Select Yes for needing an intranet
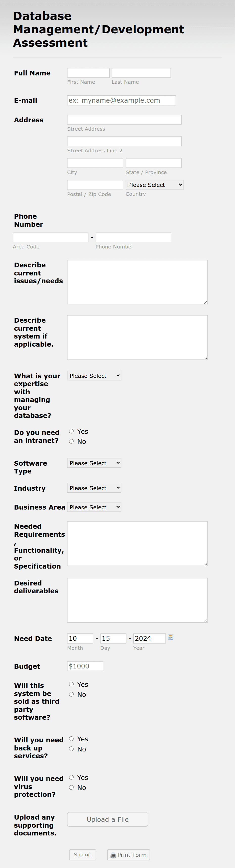This screenshot has height=868, width=235. point(71,431)
